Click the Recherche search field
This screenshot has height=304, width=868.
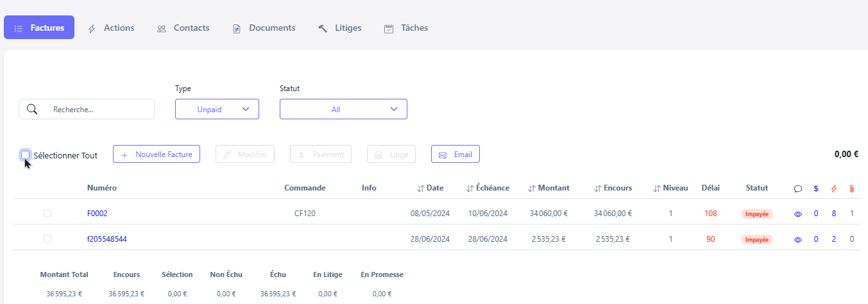coord(87,109)
